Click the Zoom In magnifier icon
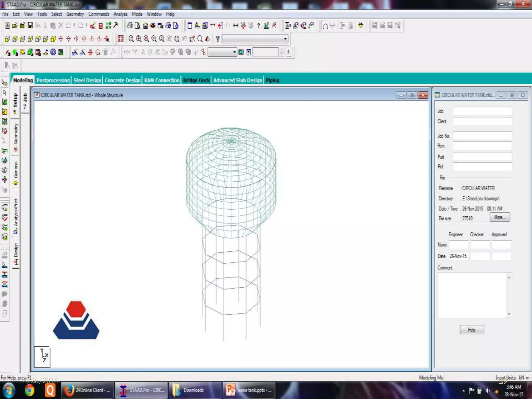The image size is (532, 399). tap(146, 39)
